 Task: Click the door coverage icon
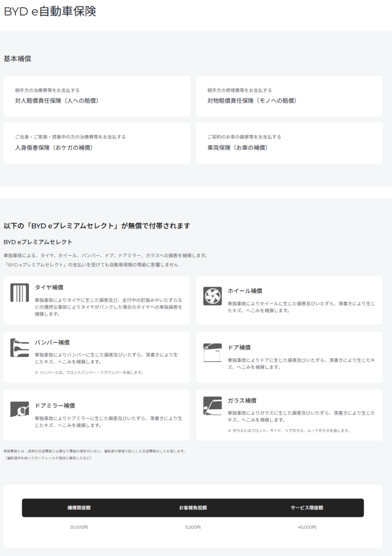click(x=212, y=352)
